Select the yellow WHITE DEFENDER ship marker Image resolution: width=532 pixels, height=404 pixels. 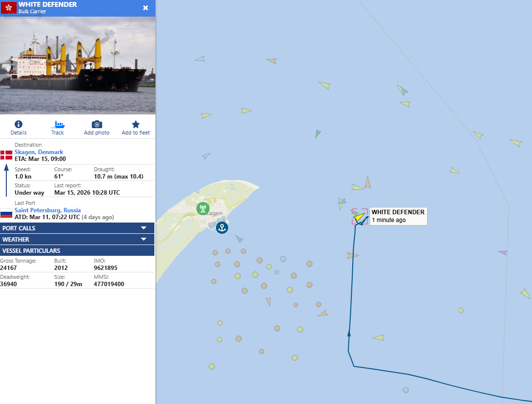tap(360, 216)
